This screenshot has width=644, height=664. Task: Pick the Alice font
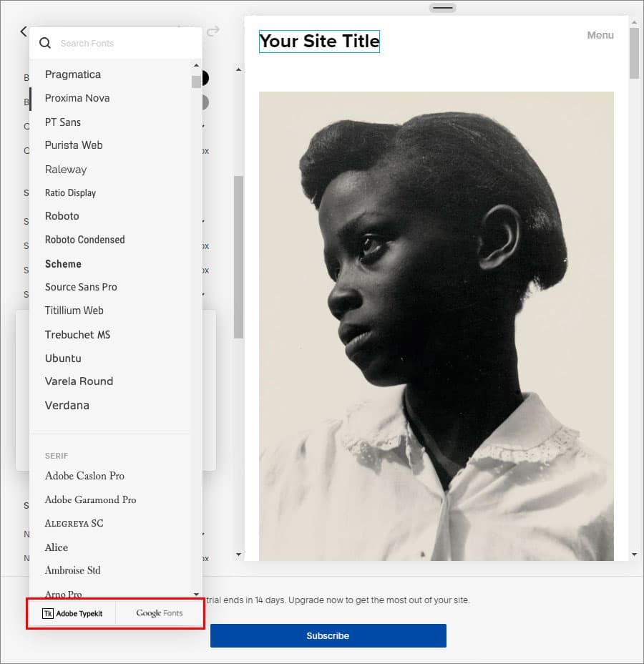[57, 547]
